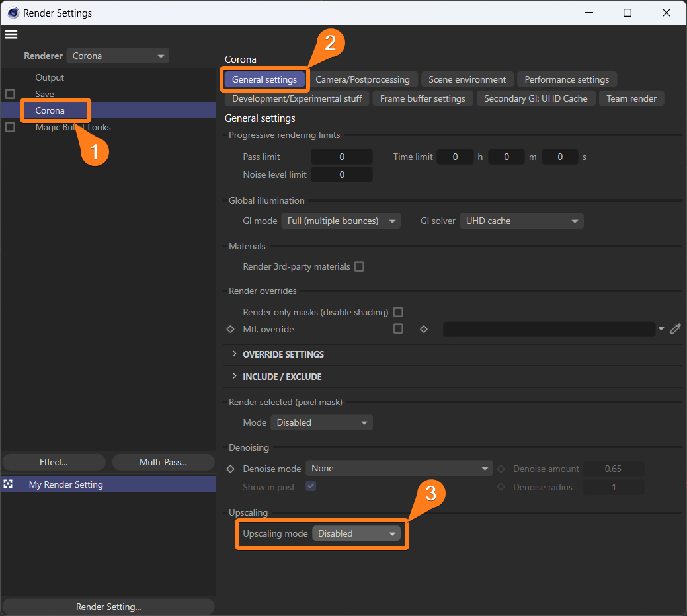This screenshot has width=687, height=616.
Task: Open the Renderer dropdown set to Corona
Action: [118, 56]
